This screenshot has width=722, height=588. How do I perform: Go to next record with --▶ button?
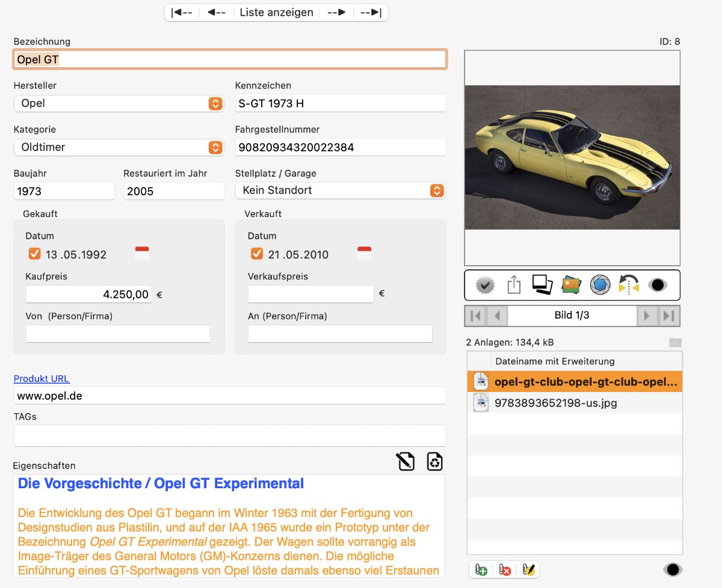pyautogui.click(x=336, y=13)
